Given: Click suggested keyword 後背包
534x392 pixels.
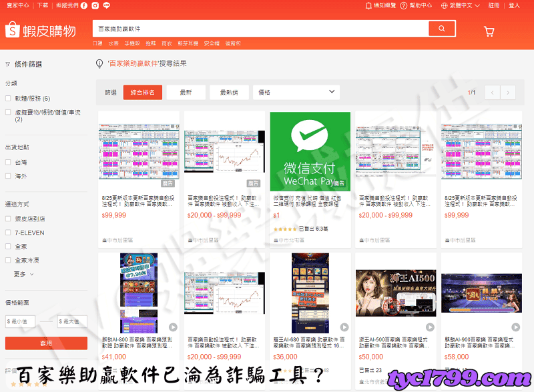Looking at the screenshot, I should coord(233,43).
